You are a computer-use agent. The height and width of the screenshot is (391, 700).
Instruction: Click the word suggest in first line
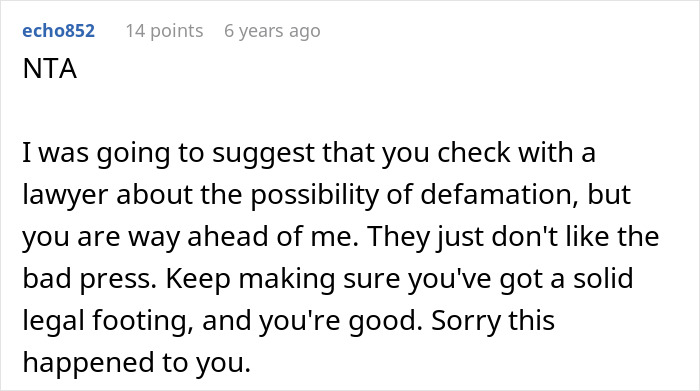(x=263, y=153)
